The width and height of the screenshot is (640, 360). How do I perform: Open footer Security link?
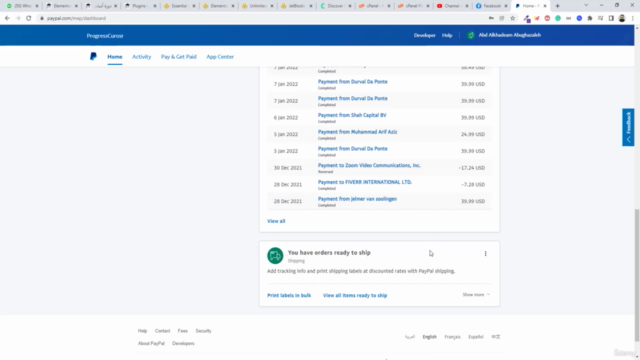(203, 331)
